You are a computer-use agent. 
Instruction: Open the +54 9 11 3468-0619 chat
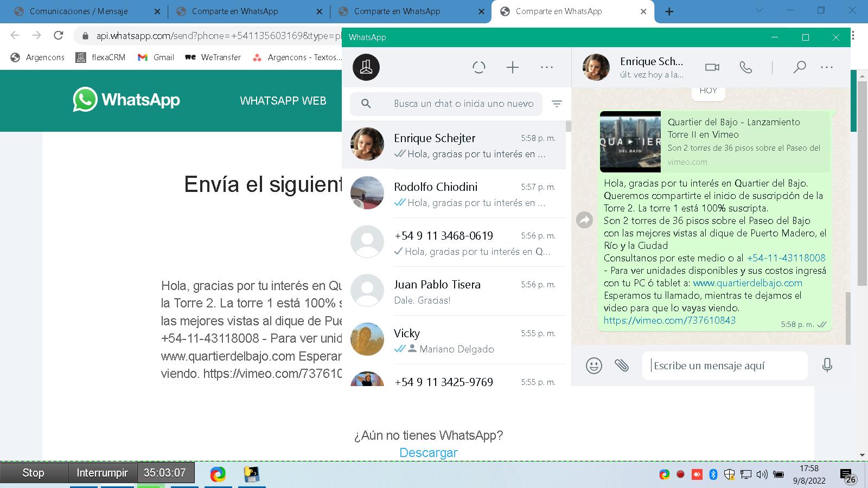click(454, 242)
